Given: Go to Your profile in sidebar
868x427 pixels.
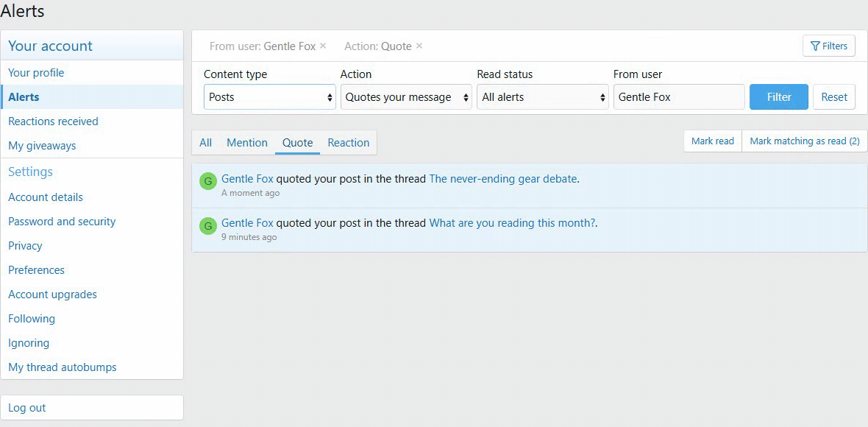Looking at the screenshot, I should point(92,73).
